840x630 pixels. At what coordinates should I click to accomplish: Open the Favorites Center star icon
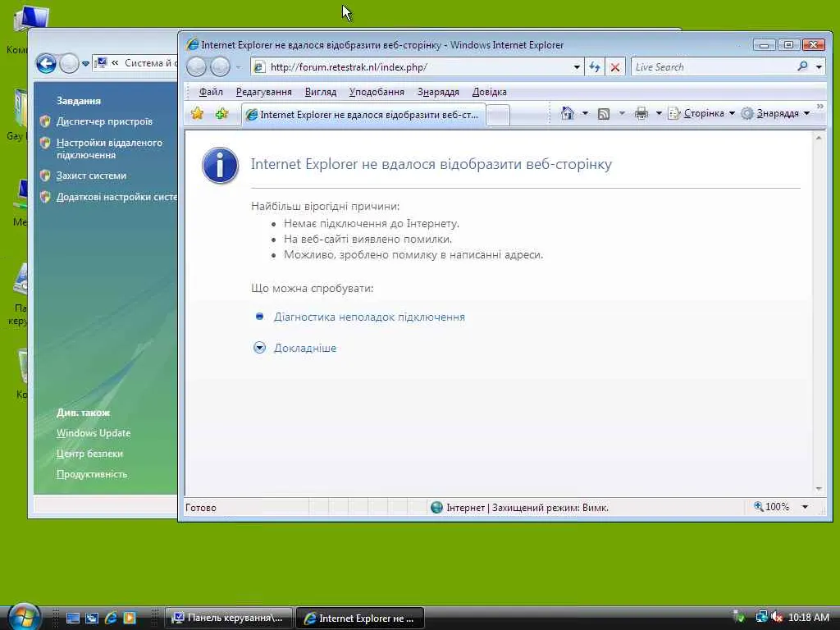point(197,113)
